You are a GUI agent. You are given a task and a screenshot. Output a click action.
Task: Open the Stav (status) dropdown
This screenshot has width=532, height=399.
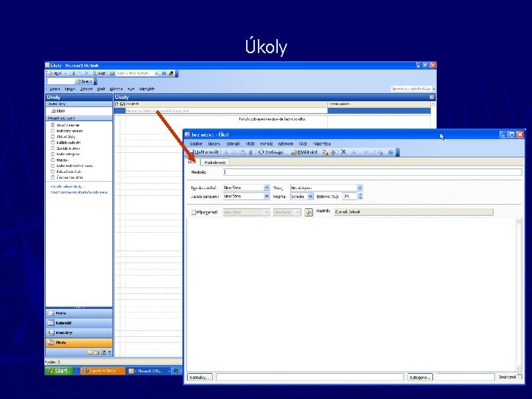360,188
